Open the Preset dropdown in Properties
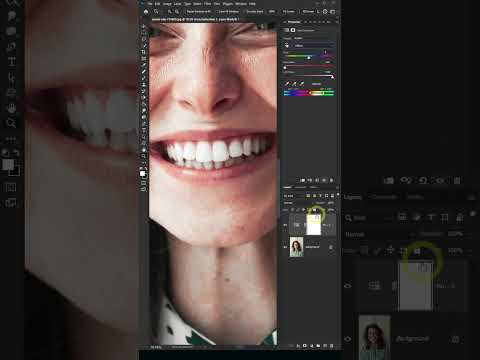Screen dimensions: 480x360 coord(314,38)
